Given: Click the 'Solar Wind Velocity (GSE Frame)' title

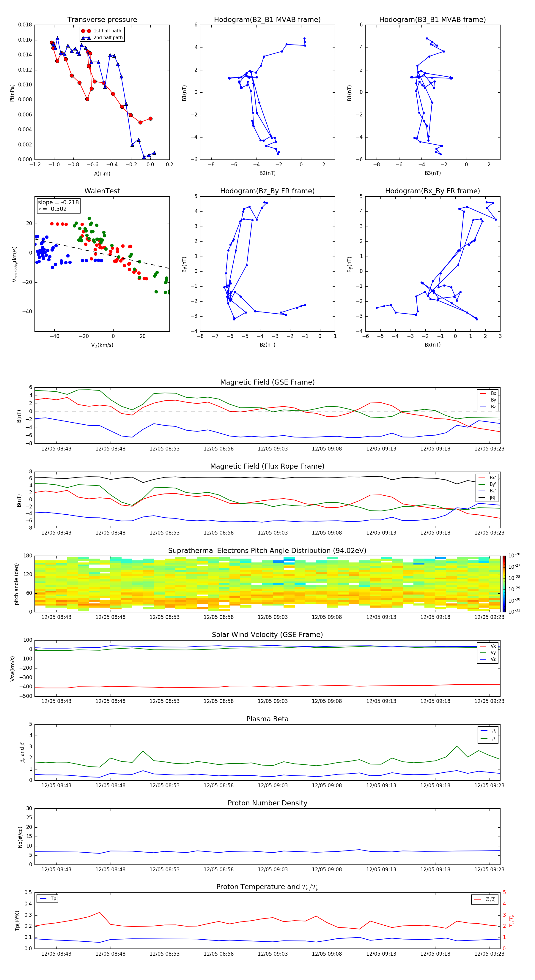Looking at the screenshot, I should click(267, 635).
